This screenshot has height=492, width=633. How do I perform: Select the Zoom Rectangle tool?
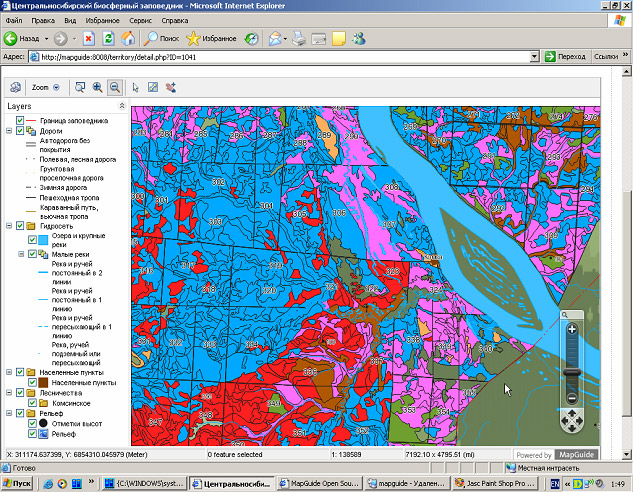(x=81, y=88)
